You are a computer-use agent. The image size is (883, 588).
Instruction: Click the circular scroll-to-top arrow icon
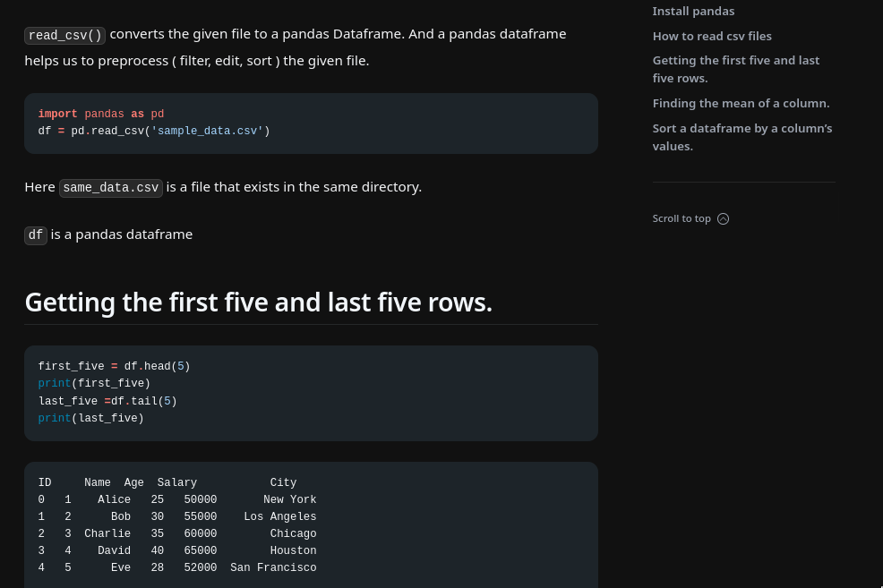point(723,218)
